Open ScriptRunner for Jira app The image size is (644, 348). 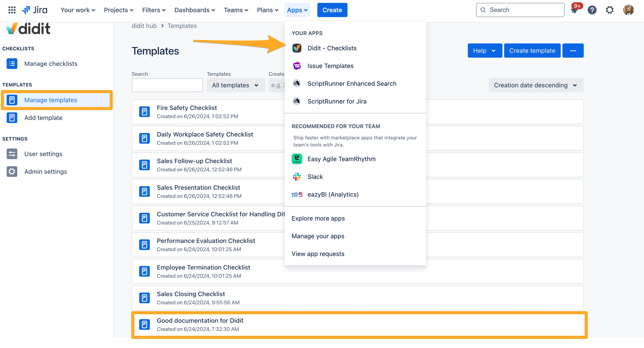337,101
